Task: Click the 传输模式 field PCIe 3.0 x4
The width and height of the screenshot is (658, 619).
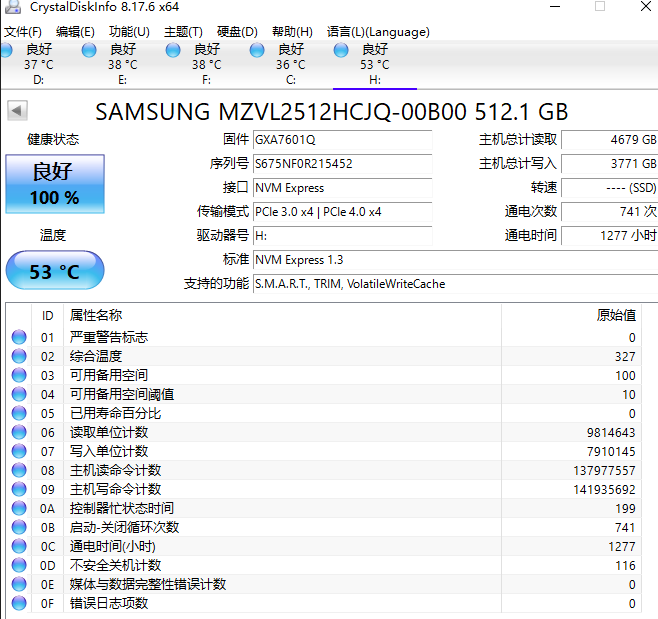Action: point(342,212)
